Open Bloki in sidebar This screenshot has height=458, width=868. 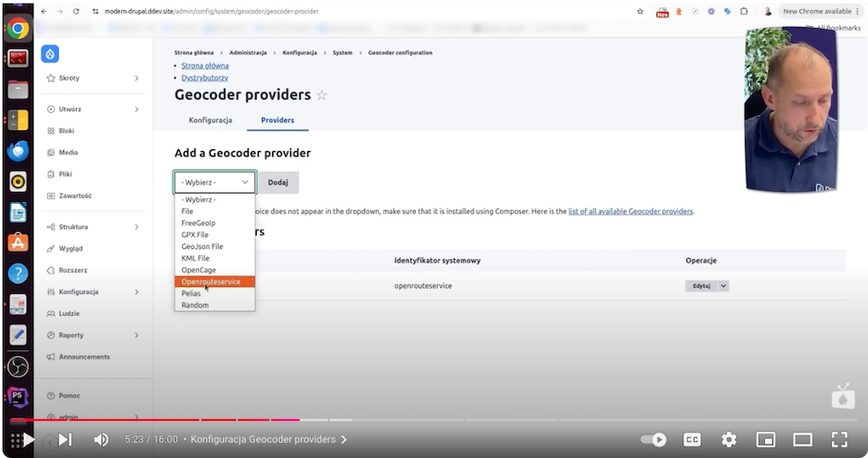[x=66, y=131]
